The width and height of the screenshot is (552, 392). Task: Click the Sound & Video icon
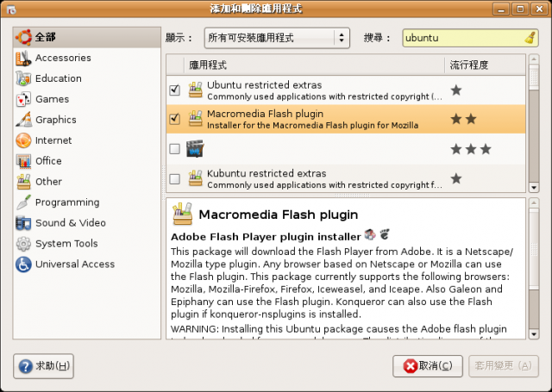click(x=23, y=223)
